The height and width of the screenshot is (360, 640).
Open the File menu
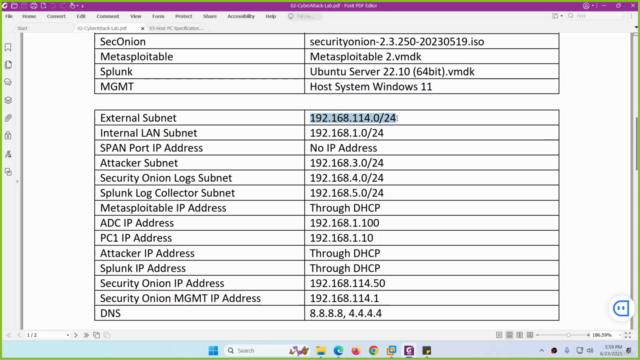coord(9,16)
